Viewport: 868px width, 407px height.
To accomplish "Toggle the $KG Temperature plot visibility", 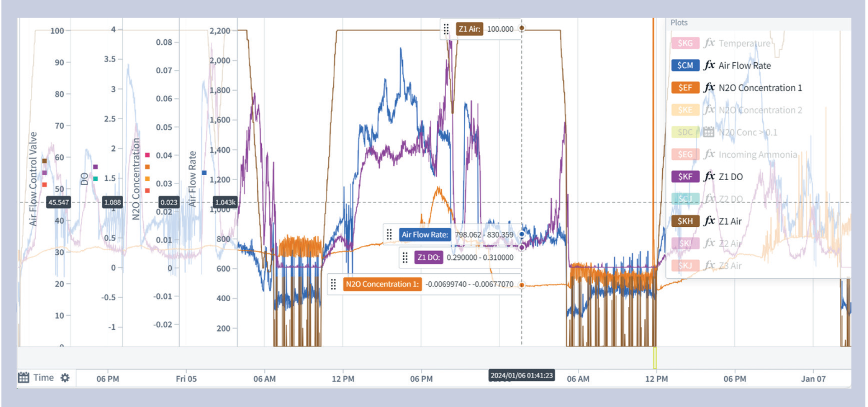I will [x=685, y=43].
